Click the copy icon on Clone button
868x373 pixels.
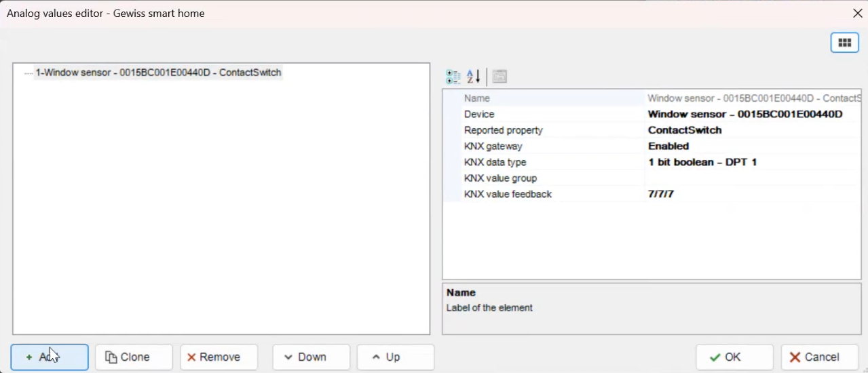click(x=111, y=357)
